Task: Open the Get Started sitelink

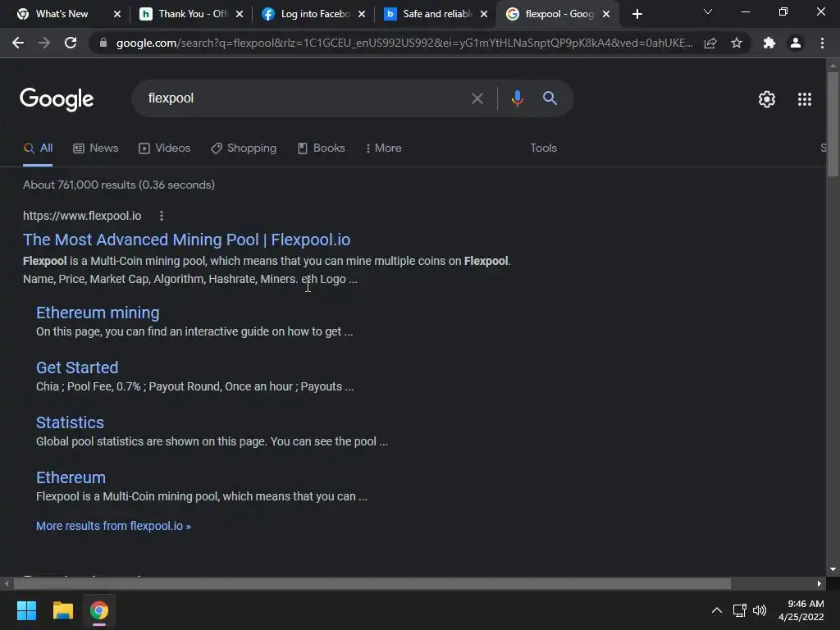Action: (x=77, y=367)
